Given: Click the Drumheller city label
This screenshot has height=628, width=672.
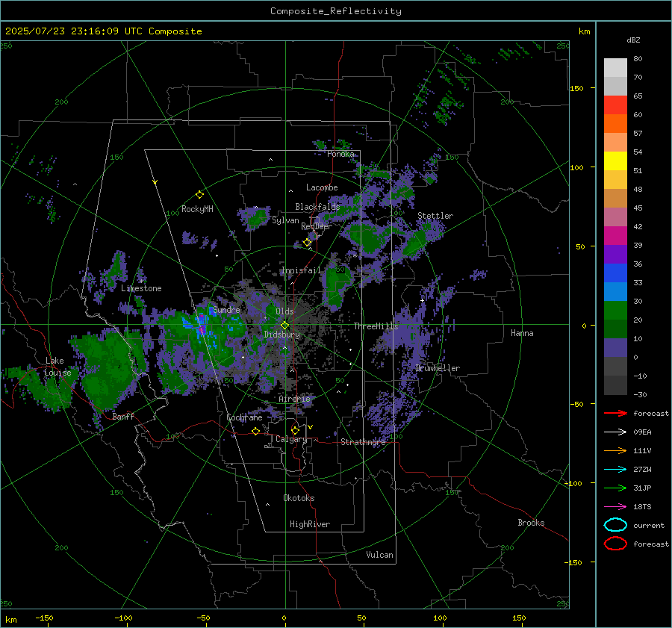Looking at the screenshot, I should coord(438,368).
